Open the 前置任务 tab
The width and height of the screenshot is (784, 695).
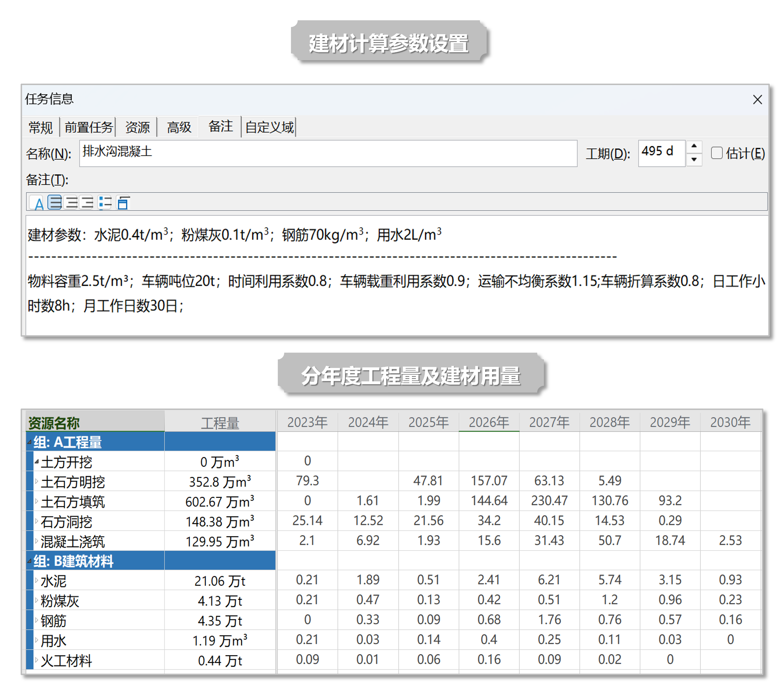(88, 127)
